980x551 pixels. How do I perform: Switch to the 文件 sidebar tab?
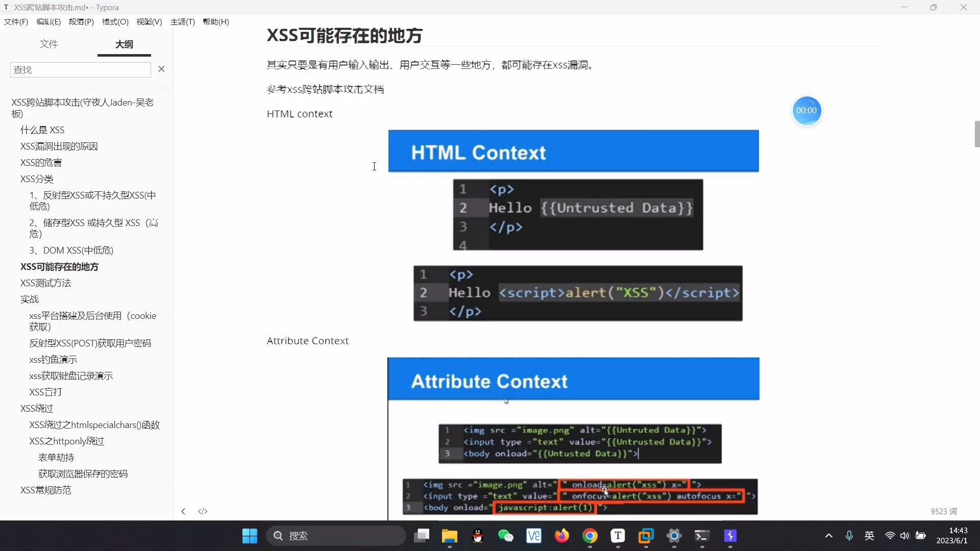[49, 44]
